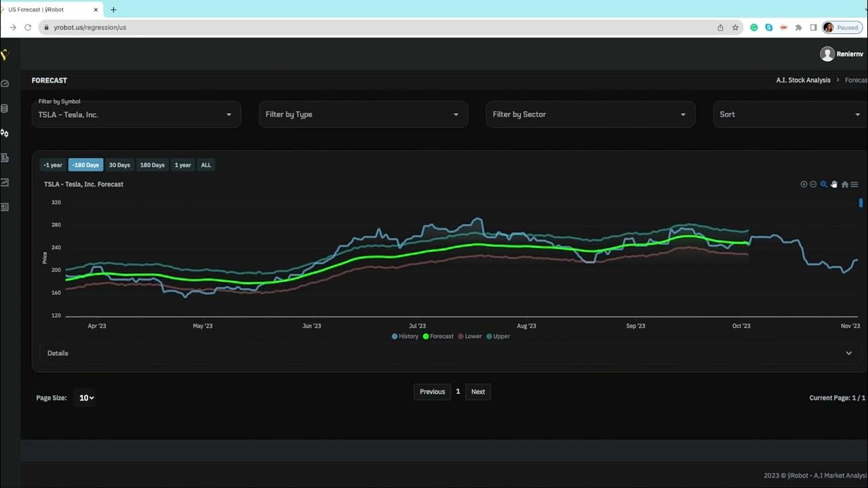Click the browser forward arrow
The image size is (868, 488).
12,28
